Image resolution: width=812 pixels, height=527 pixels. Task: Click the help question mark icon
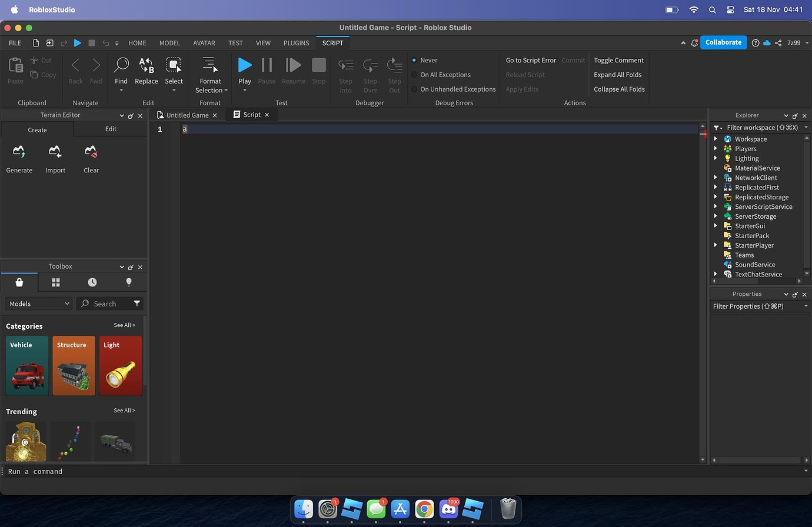pyautogui.click(x=755, y=43)
